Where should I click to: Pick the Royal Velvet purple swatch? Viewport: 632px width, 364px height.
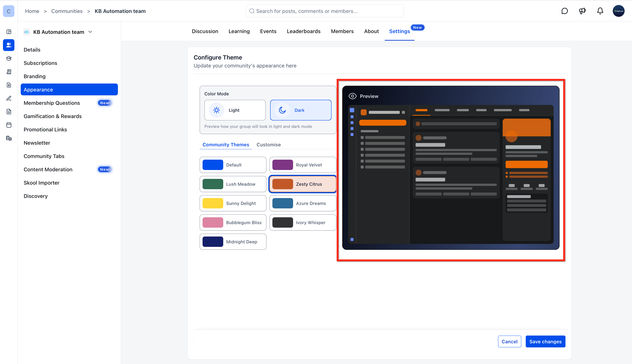pos(283,165)
